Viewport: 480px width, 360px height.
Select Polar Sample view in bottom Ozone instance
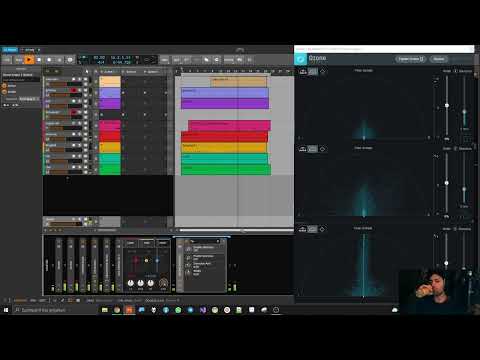click(x=303, y=229)
